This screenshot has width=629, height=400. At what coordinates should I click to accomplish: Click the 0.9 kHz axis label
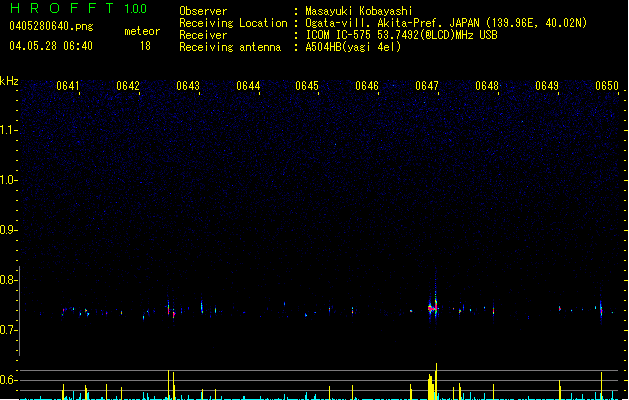pyautogui.click(x=8, y=230)
